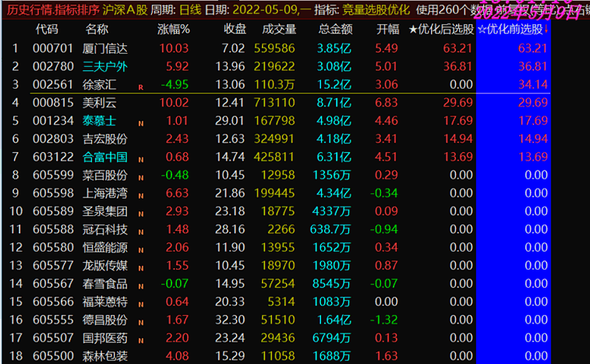Select stock row 菜百股份
This screenshot has width=590, height=364.
277,175
